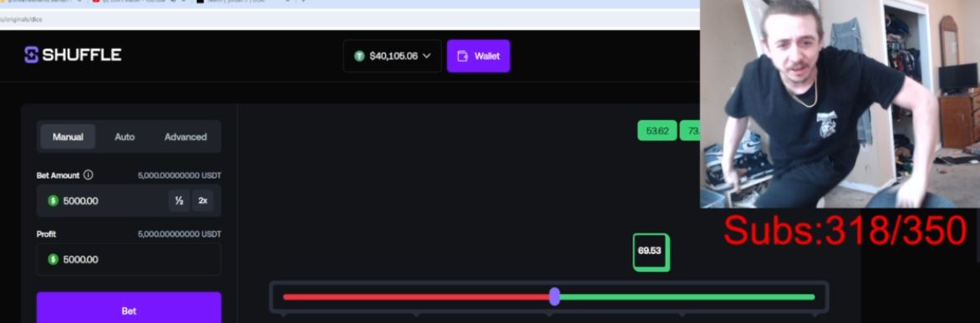Screen dimensions: 980x323
Task: Open the Wallet button
Action: point(478,56)
